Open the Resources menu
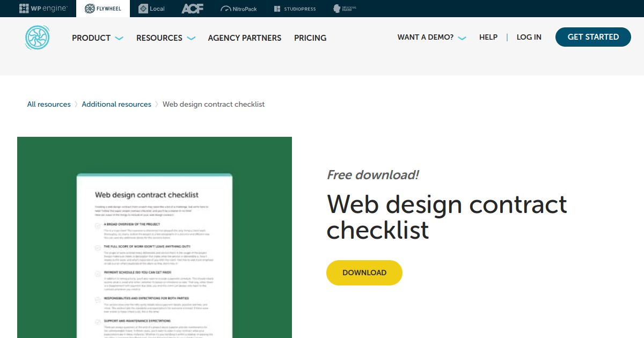 click(x=159, y=38)
